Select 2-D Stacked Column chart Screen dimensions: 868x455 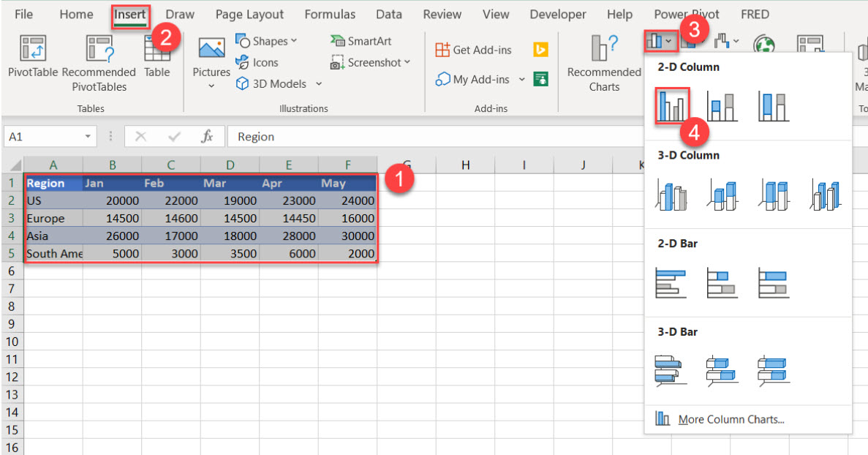(x=722, y=106)
